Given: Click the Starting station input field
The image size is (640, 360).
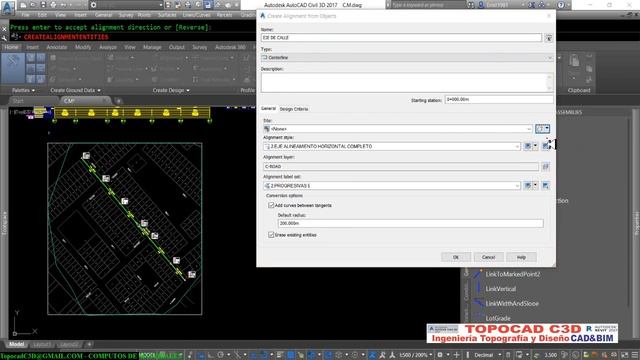Looking at the screenshot, I should [499, 100].
